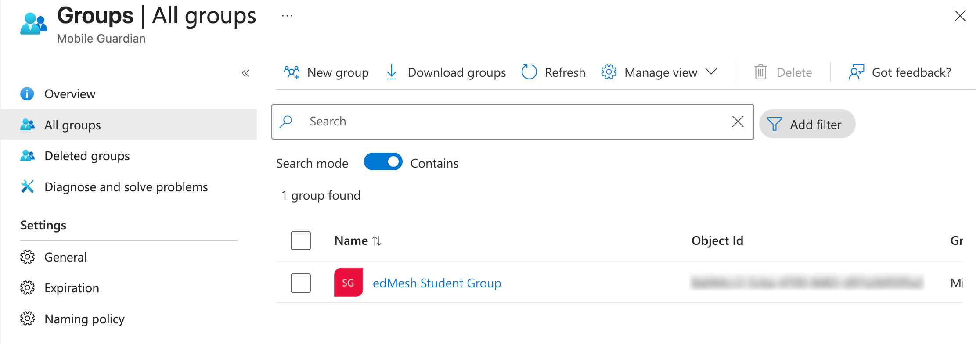Open Diagnose and solve problems wrench icon
The width and height of the screenshot is (980, 344).
27,186
